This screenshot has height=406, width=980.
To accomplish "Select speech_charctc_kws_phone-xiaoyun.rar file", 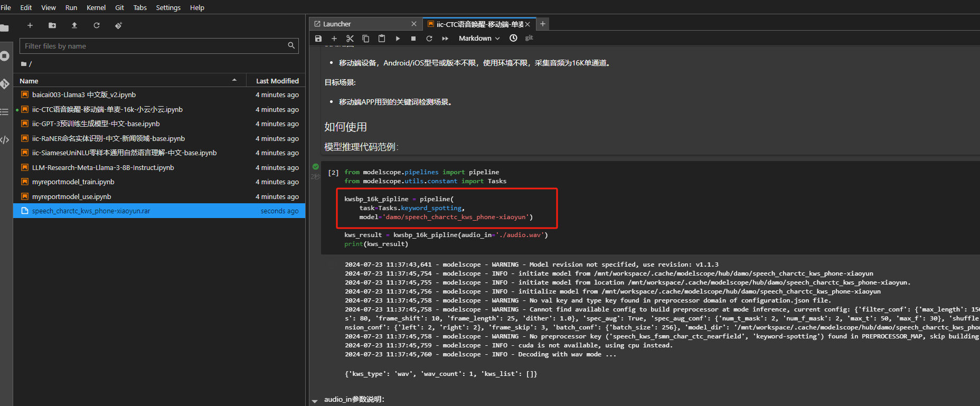I will point(159,211).
